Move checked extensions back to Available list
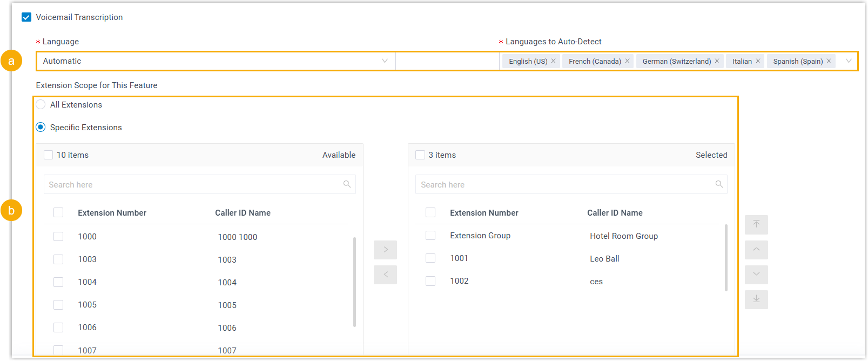This screenshot has width=868, height=361. pos(385,275)
